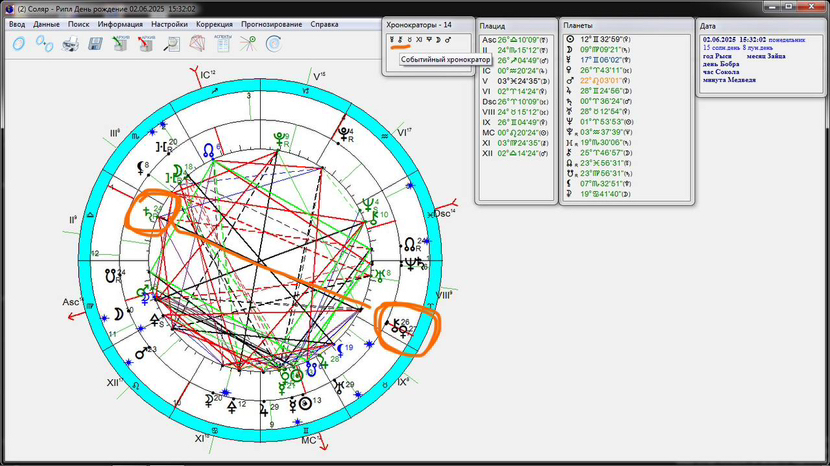Select the Taurus-like chronocrator symbol in Хронократоры
This screenshot has width=830, height=466.
pyautogui.click(x=409, y=40)
